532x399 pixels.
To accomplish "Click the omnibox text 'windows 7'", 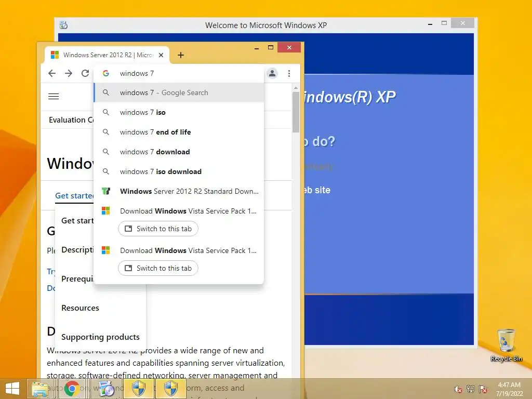I will pos(137,73).
